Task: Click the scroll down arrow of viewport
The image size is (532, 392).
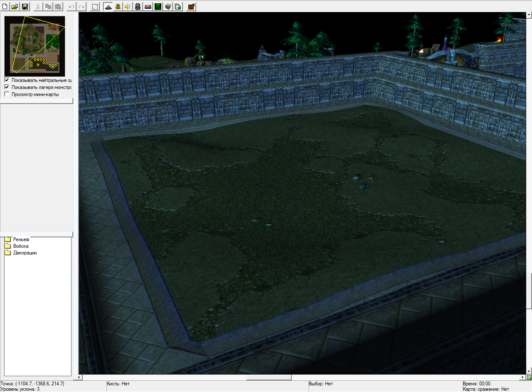Action: coord(529,371)
